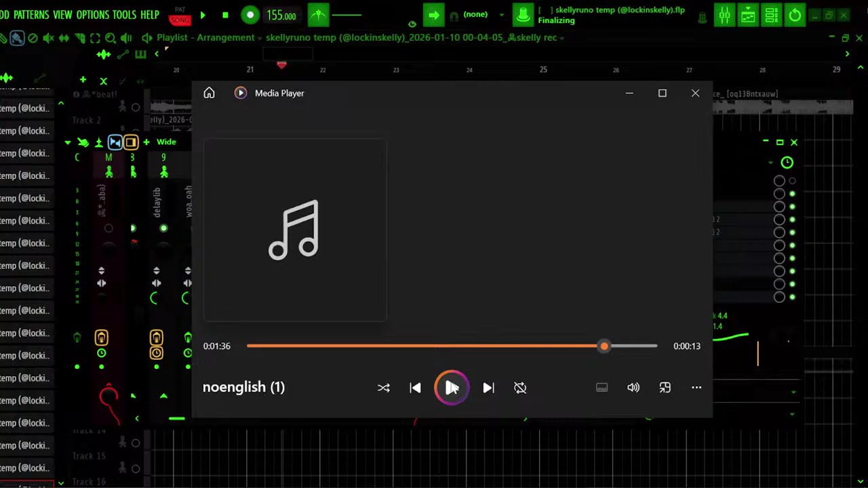The width and height of the screenshot is (868, 488).
Task: Open the OPTIONS menu in FL Studio
Action: point(93,14)
